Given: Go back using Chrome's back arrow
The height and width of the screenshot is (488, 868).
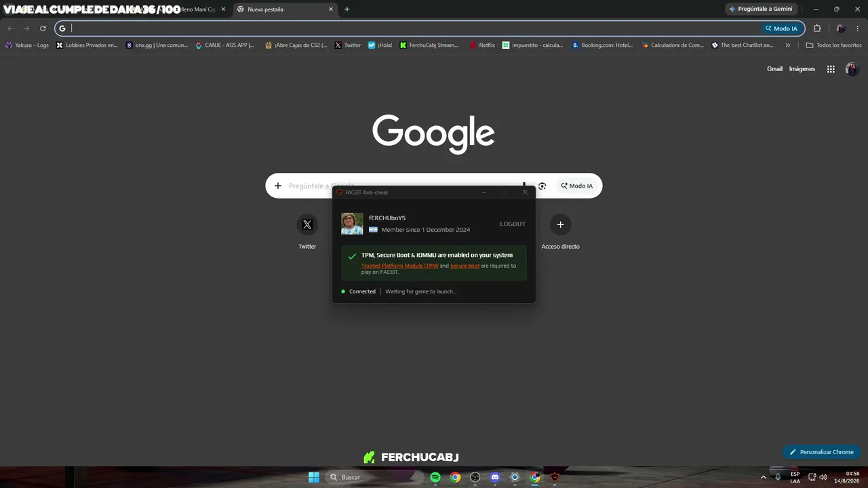Looking at the screenshot, I should coord(10,28).
